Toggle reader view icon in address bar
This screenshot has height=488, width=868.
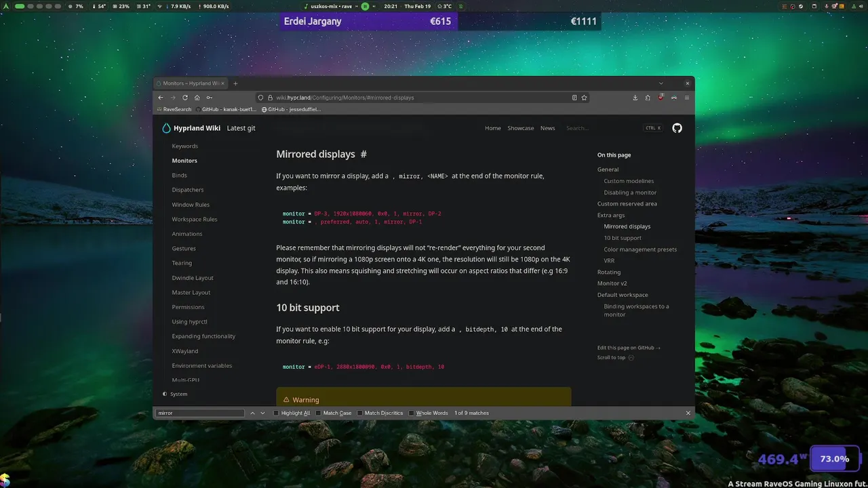(574, 98)
